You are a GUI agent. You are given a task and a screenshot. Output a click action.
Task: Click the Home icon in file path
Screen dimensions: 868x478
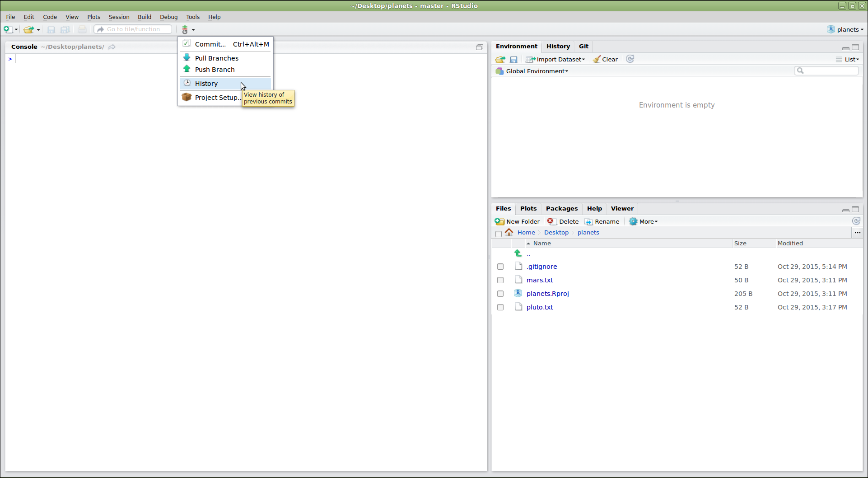509,232
